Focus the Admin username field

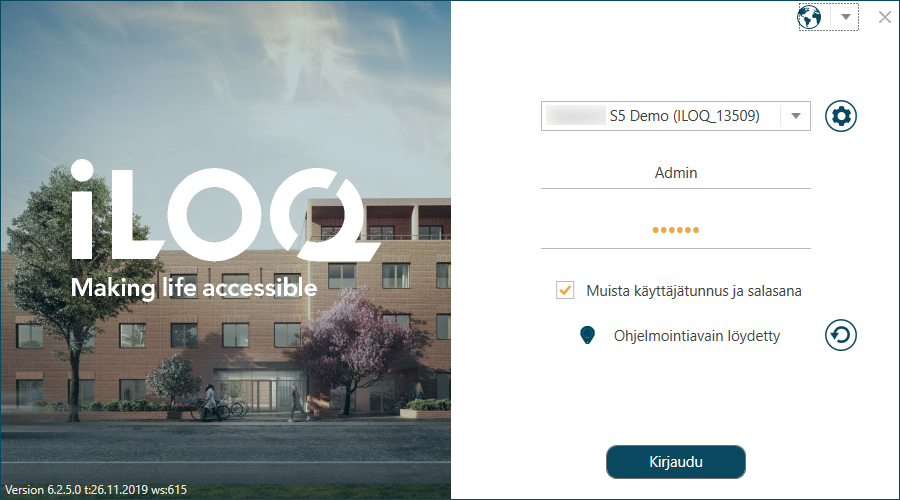point(676,173)
